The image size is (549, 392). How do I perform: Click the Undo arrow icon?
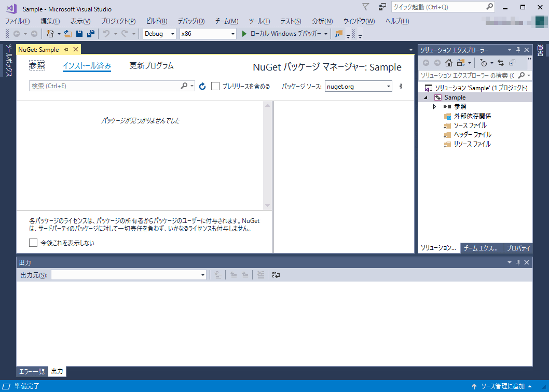(x=106, y=34)
